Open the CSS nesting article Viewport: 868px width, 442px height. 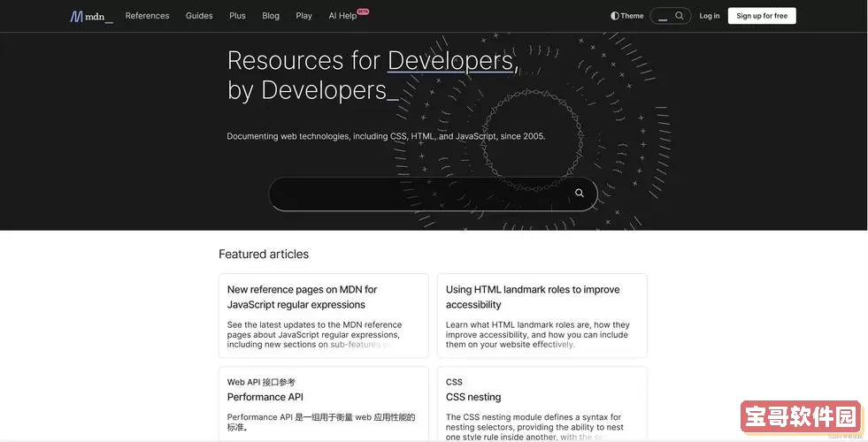473,397
